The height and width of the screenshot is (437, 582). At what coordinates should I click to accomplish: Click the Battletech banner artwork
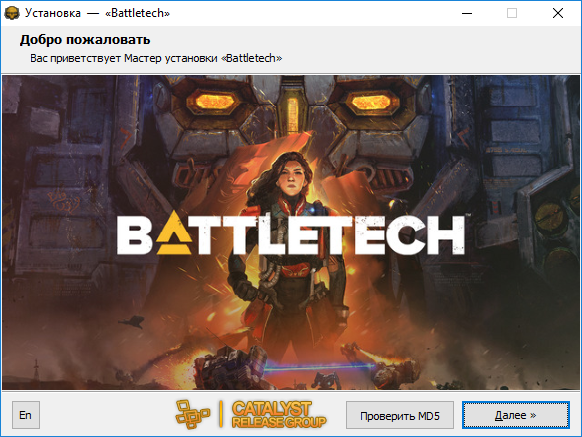[291, 232]
